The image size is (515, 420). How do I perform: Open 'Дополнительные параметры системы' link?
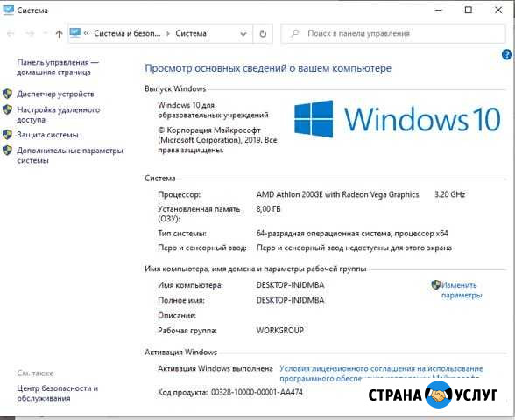point(70,155)
